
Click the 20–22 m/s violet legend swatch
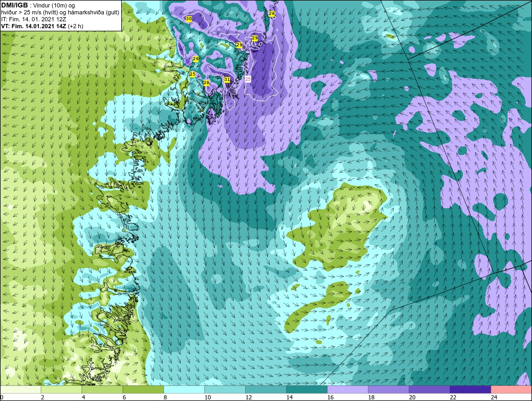pos(429,389)
